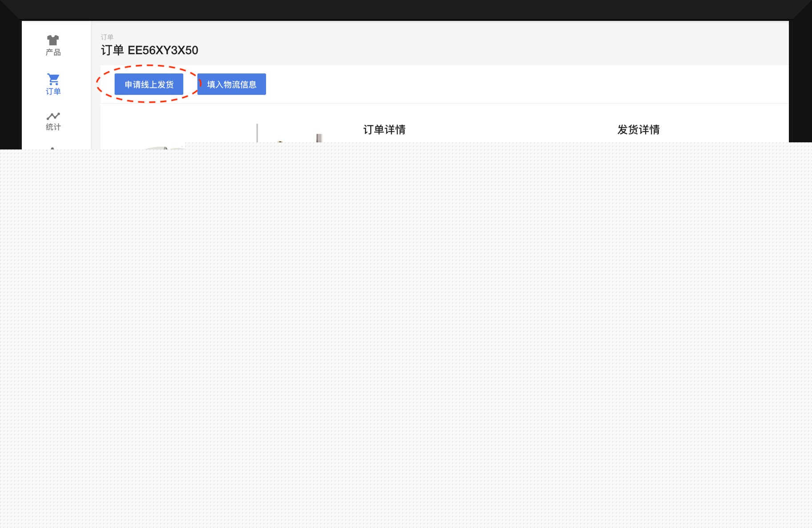Click the 填入物流信息 button
Viewport: 812px width, 528px height.
click(232, 85)
